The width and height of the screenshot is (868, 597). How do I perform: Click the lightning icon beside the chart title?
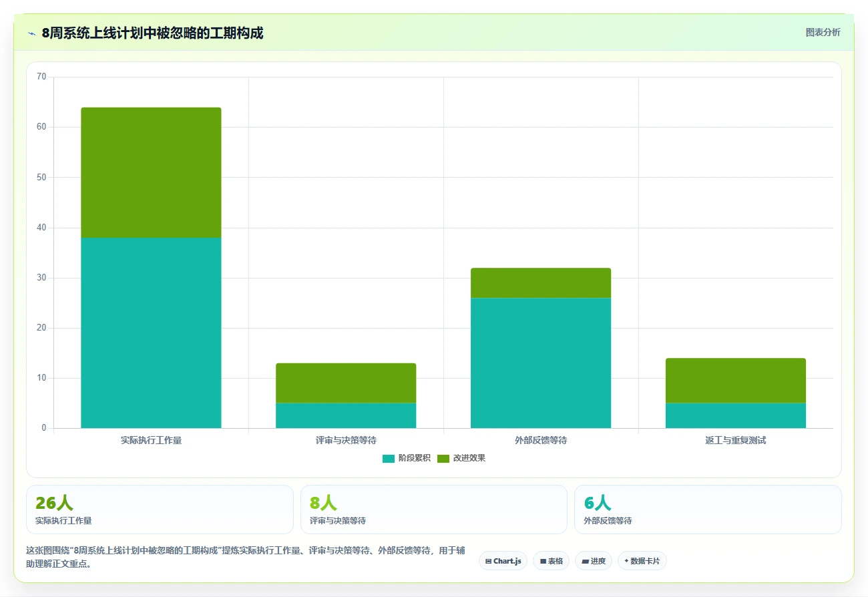coord(31,33)
